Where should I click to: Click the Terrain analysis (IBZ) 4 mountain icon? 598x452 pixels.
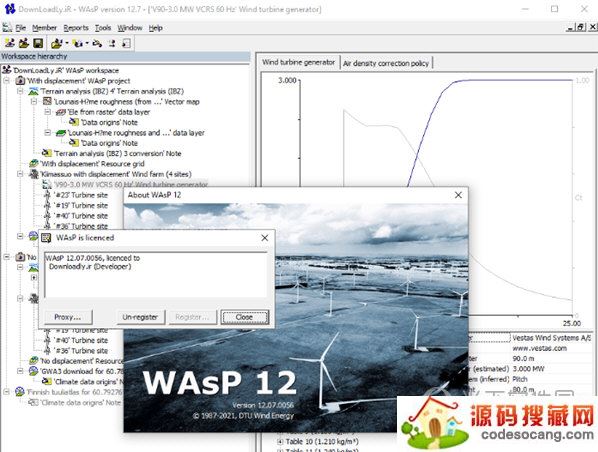pos(34,91)
